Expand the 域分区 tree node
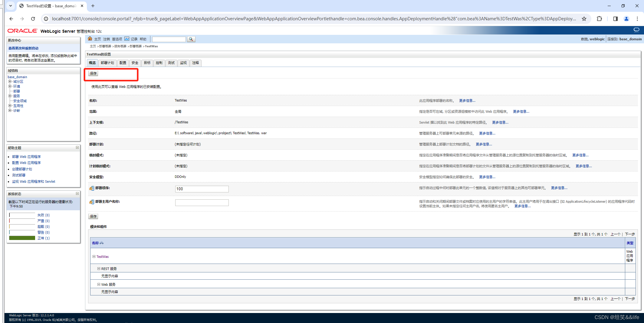The width and height of the screenshot is (644, 323). 10,82
